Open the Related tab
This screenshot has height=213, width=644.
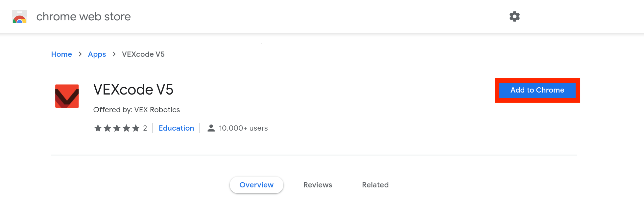(375, 185)
